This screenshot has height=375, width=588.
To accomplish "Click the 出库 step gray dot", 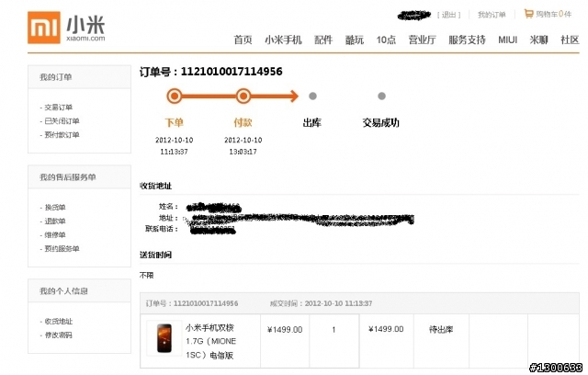I will [312, 96].
